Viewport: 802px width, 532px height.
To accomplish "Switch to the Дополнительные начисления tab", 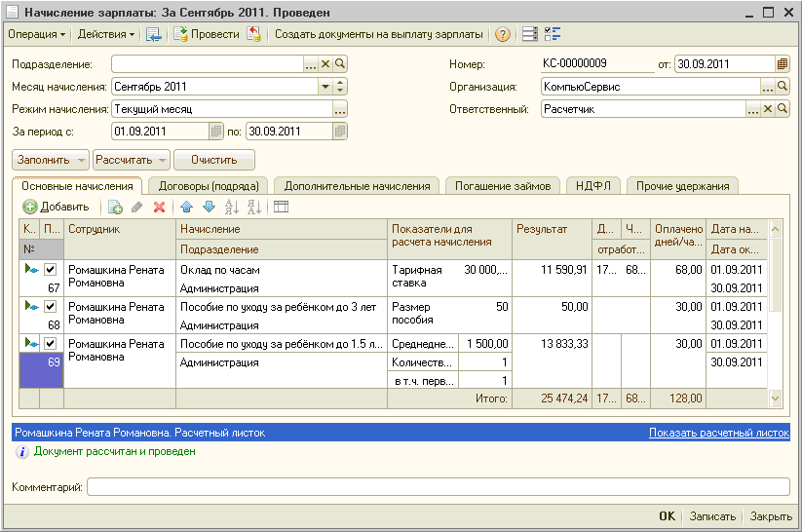I will (x=357, y=186).
